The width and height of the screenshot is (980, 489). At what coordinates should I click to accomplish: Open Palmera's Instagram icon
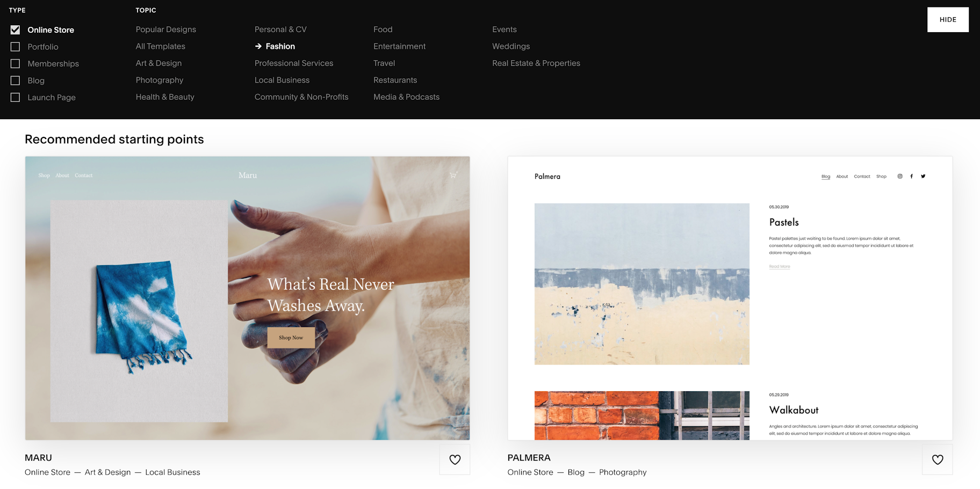[900, 176]
